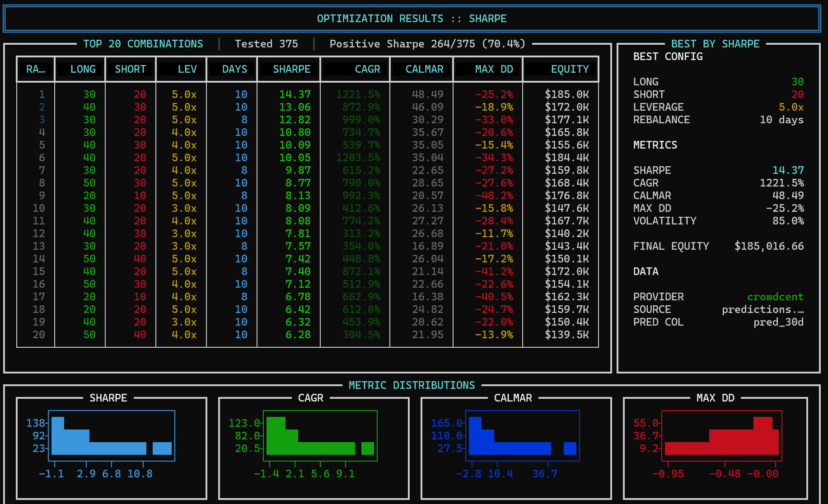828x504 pixels.
Task: Click the CAGR column header
Action: [x=367, y=69]
